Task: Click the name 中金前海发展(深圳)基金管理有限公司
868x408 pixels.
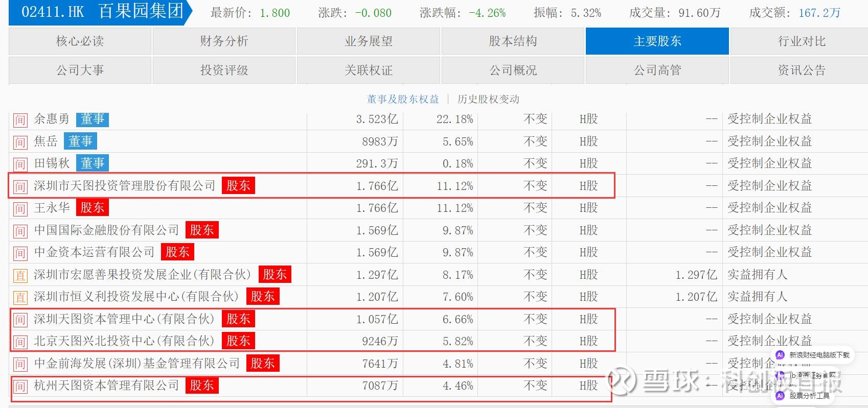Action: pyautogui.click(x=136, y=363)
